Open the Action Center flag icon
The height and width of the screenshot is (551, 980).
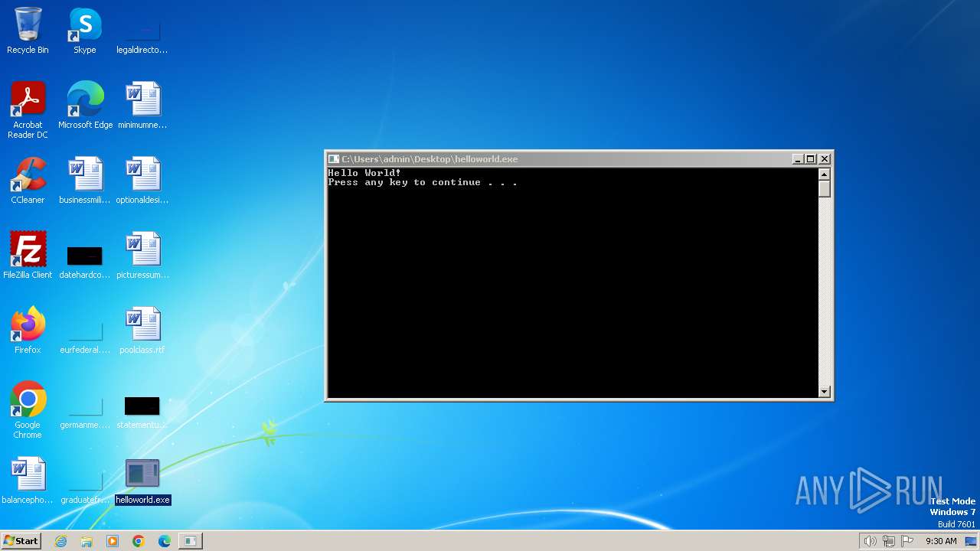[907, 541]
